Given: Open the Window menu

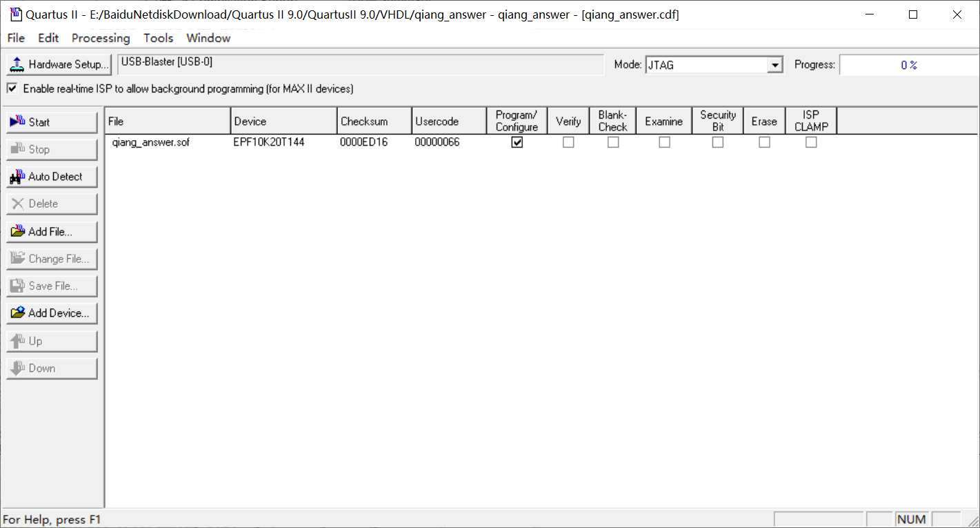Looking at the screenshot, I should [208, 38].
